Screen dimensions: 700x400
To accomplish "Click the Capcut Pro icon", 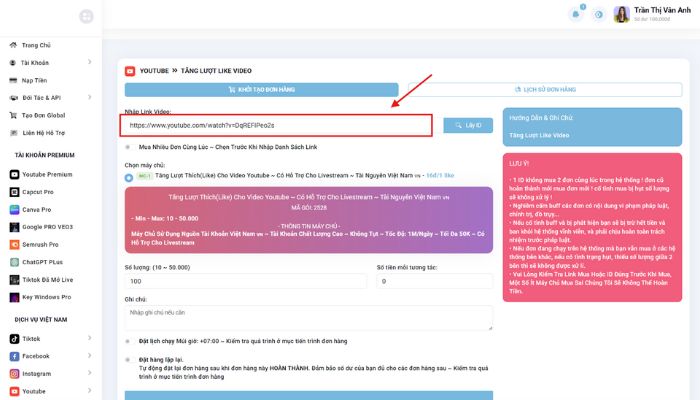I will 14,192.
